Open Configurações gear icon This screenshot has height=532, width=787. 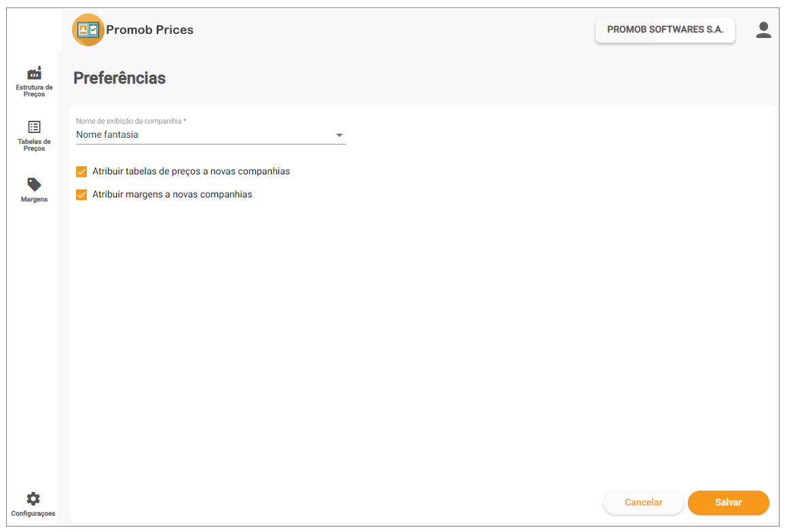[x=33, y=498]
